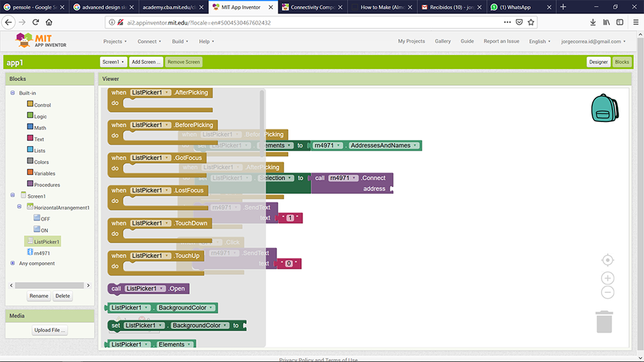Open the Projects menu
Image resolution: width=644 pixels, height=362 pixels.
(x=115, y=42)
